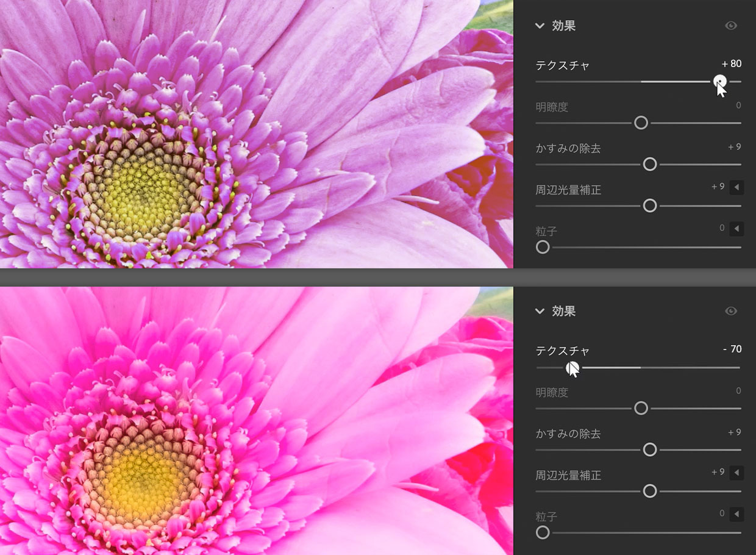Click the lower 粒子 0 value

coord(722,514)
